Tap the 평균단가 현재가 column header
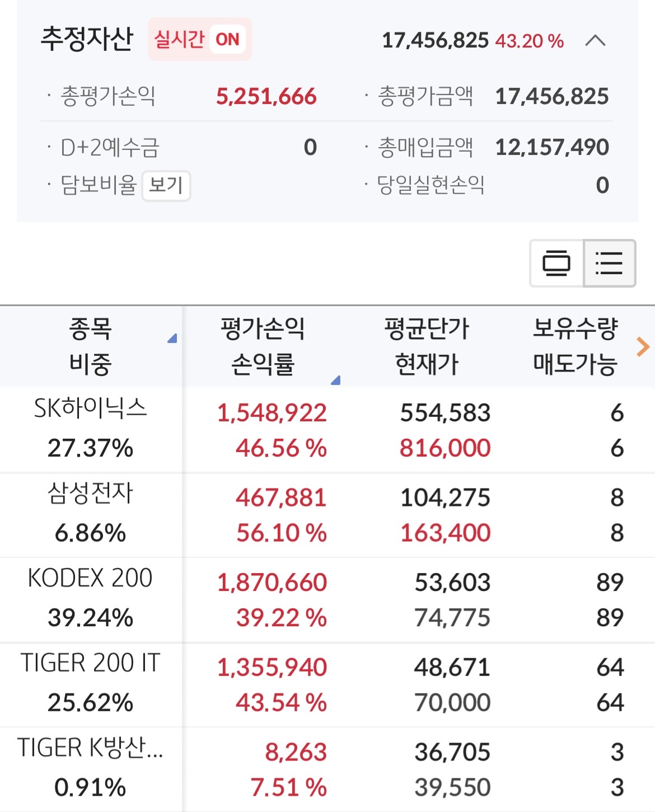The width and height of the screenshot is (655, 812). [x=427, y=346]
